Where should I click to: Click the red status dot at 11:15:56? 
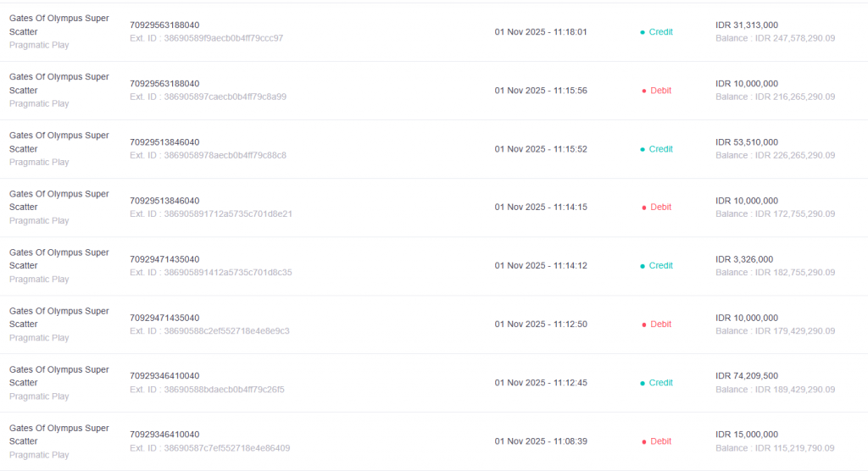pyautogui.click(x=644, y=91)
